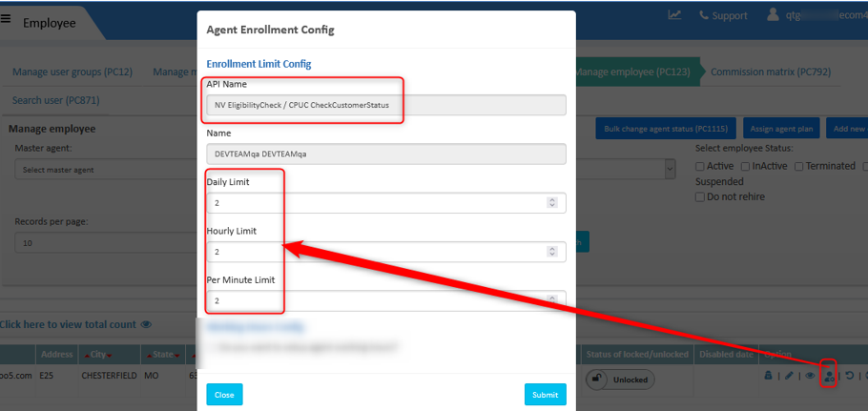Image resolution: width=868 pixels, height=411 pixels.
Task: Click the pencil edit icon in Option column
Action: 789,376
